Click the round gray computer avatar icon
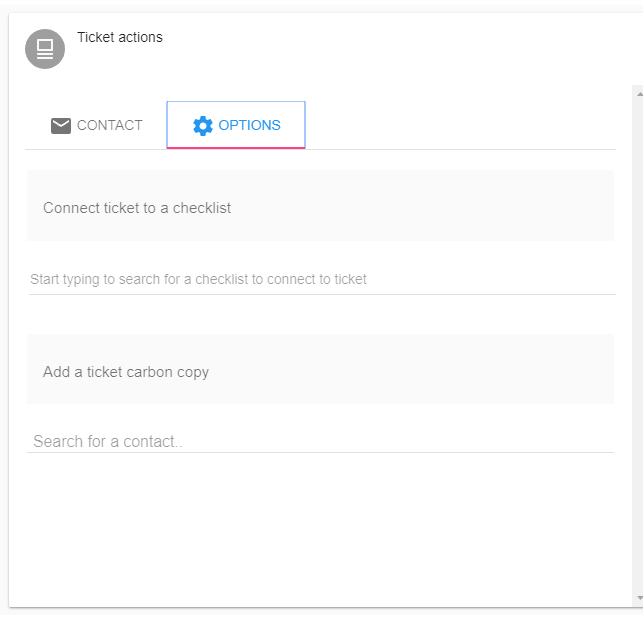 pos(45,49)
